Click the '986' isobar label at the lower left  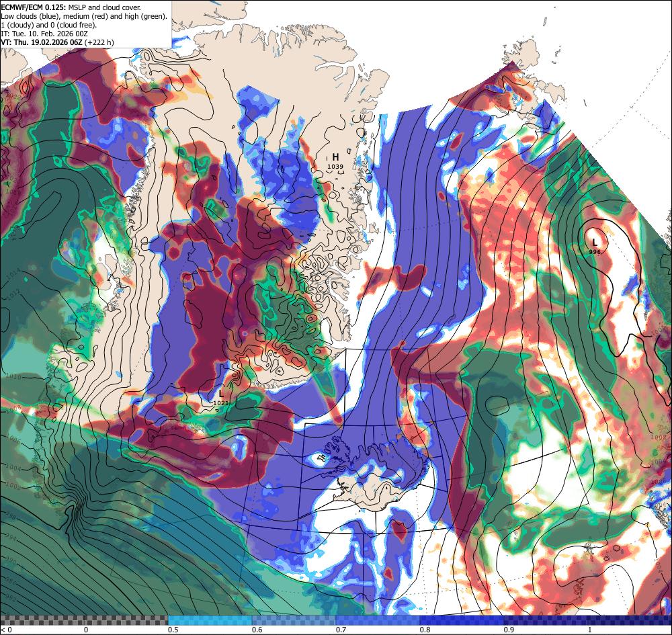pos(10,583)
